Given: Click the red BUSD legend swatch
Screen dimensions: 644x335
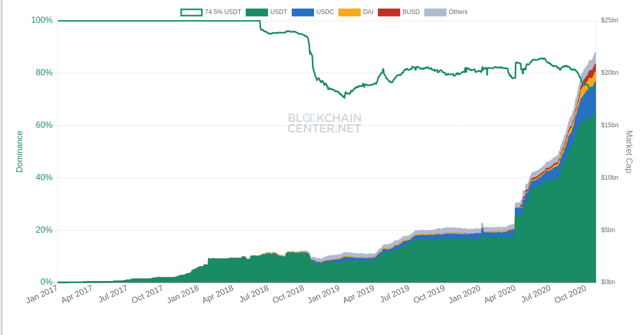Looking at the screenshot, I should pos(389,12).
